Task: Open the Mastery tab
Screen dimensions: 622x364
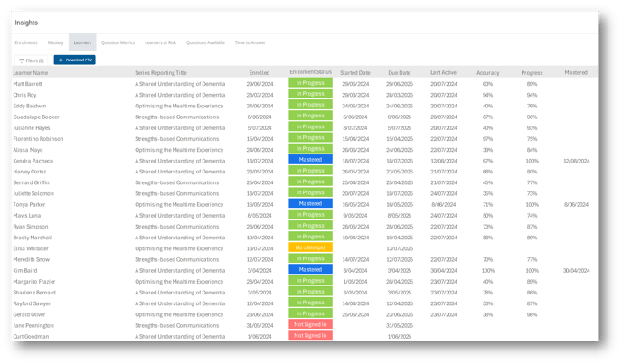Action: pyautogui.click(x=56, y=42)
